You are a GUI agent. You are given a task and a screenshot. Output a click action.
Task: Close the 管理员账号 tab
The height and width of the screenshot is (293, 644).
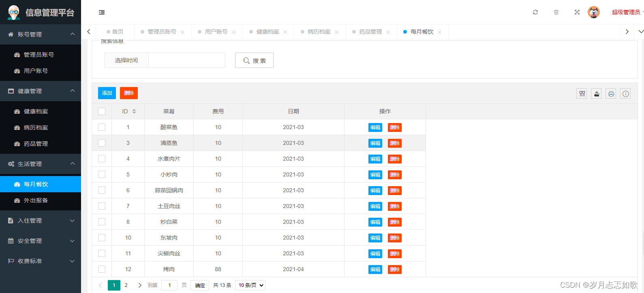(182, 32)
